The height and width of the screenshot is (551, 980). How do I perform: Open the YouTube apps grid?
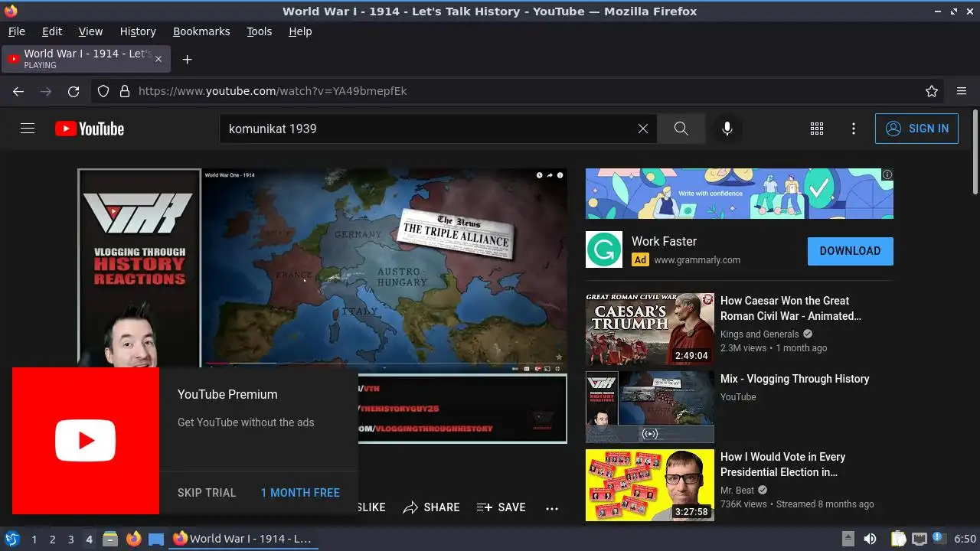coord(817,129)
